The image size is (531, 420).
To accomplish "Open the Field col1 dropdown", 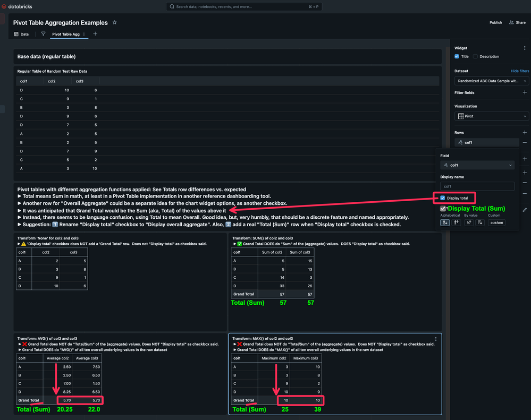I will click(x=477, y=165).
